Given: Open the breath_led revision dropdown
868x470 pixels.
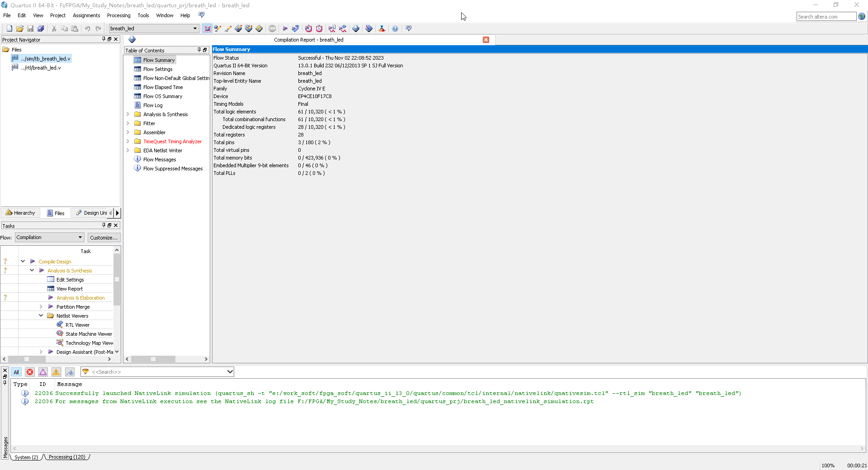Looking at the screenshot, I should click(x=195, y=28).
